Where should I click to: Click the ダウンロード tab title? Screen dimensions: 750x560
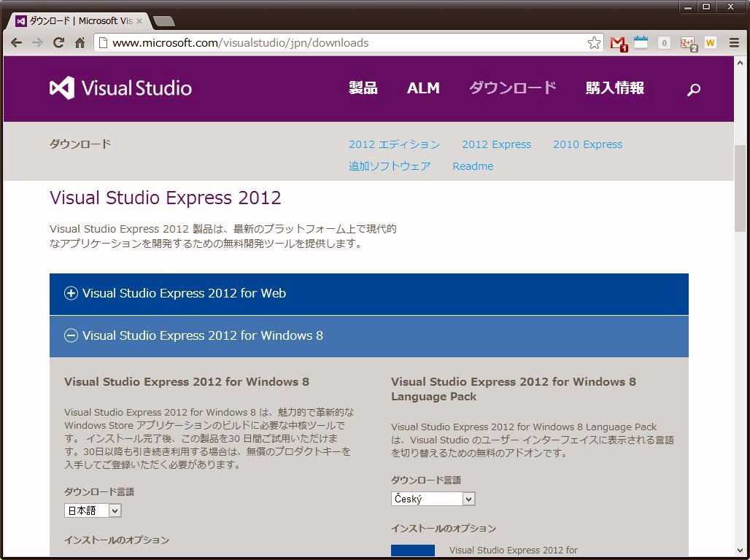81,21
